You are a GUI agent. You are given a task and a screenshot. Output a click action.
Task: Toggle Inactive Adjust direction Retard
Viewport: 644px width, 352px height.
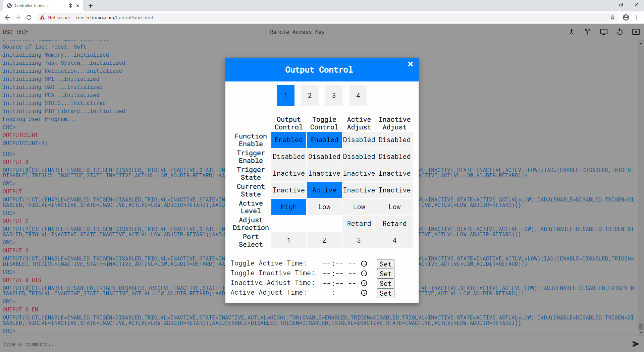click(394, 224)
